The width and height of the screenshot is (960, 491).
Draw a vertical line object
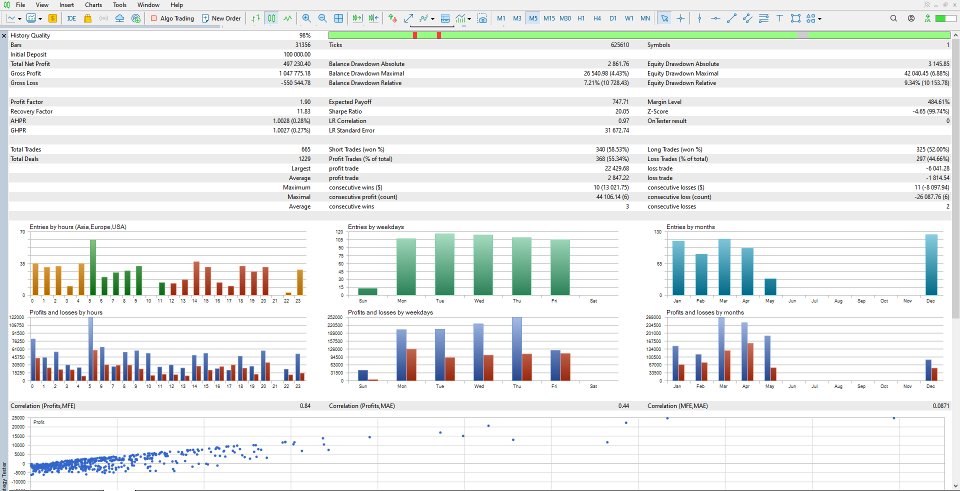tap(699, 18)
